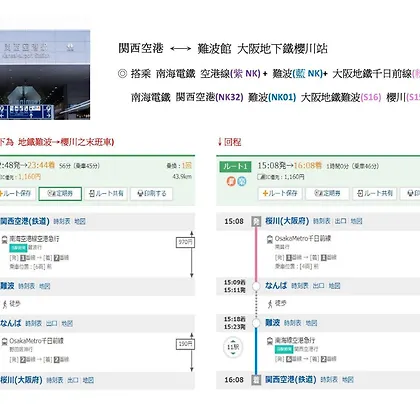Open 地図 next to 桜川(大阪府) in outbound panel
The image size is (420, 420).
88,380
